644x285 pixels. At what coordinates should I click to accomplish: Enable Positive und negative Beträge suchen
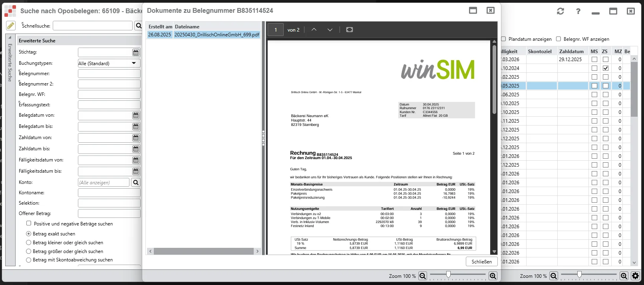(29, 223)
